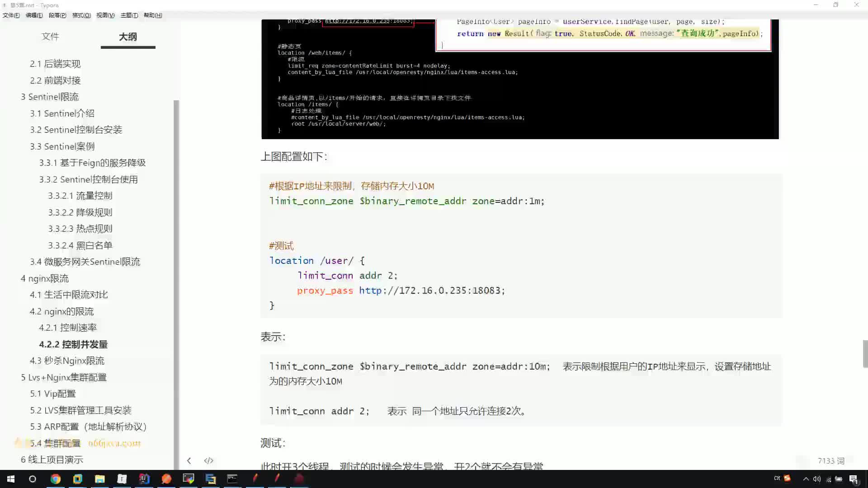Toggle source code mode icon
The width and height of the screenshot is (868, 488).
[208, 460]
